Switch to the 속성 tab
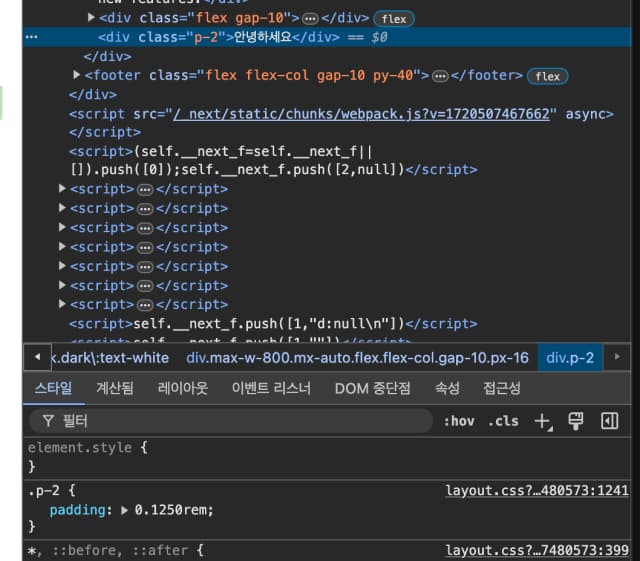The image size is (640, 561). (447, 388)
